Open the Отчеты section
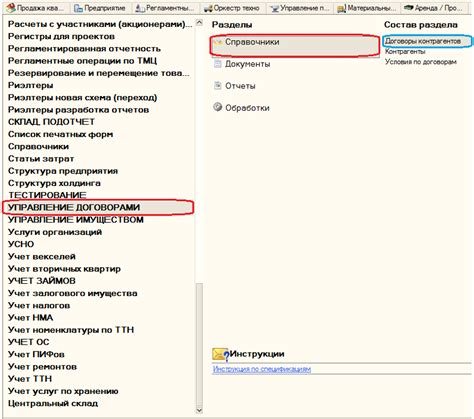The image size is (474, 419). coord(240,86)
